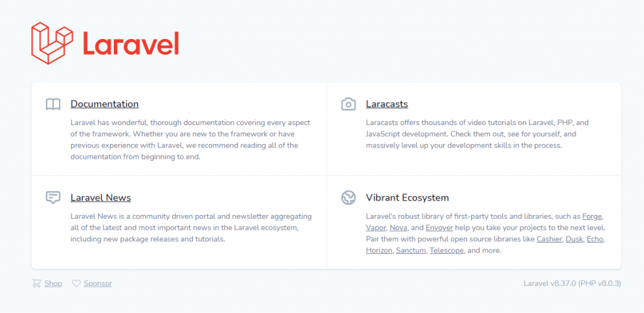644x313 pixels.
Task: Go to the Horizon link
Action: pos(379,251)
